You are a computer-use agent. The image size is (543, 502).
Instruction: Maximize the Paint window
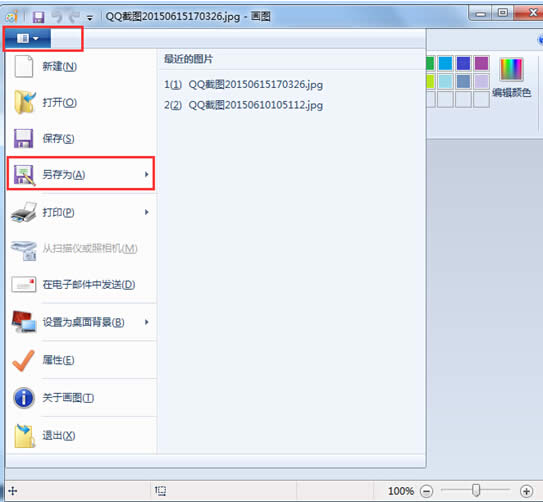coord(503,13)
